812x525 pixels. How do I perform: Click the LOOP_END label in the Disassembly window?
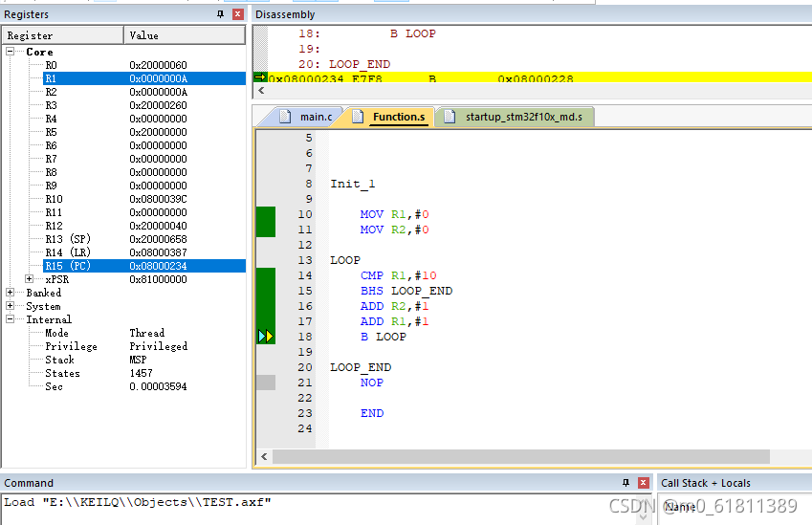360,64
